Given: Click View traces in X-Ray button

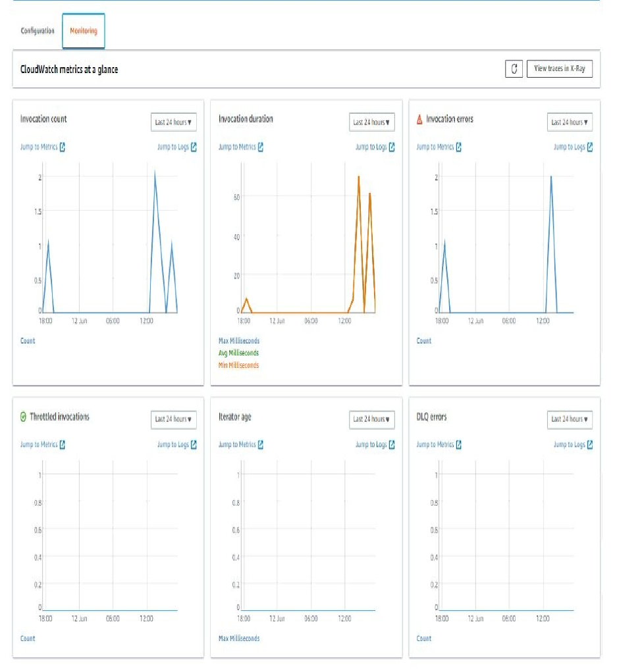Looking at the screenshot, I should 560,68.
